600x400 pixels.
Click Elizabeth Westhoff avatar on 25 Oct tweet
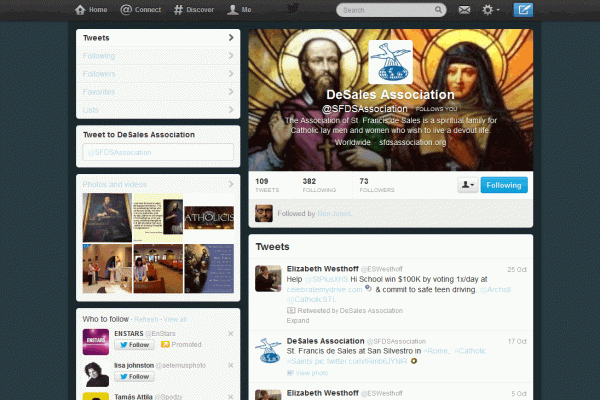click(x=268, y=278)
